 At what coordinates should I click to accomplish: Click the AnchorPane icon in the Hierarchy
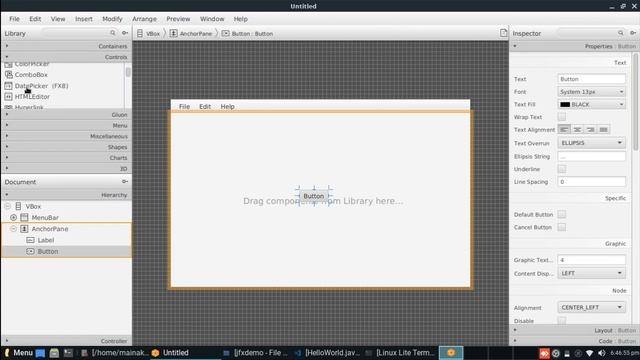pyautogui.click(x=24, y=229)
